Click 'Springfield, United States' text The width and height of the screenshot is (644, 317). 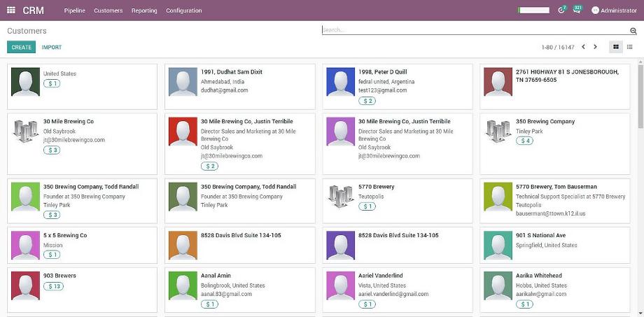(x=546, y=245)
